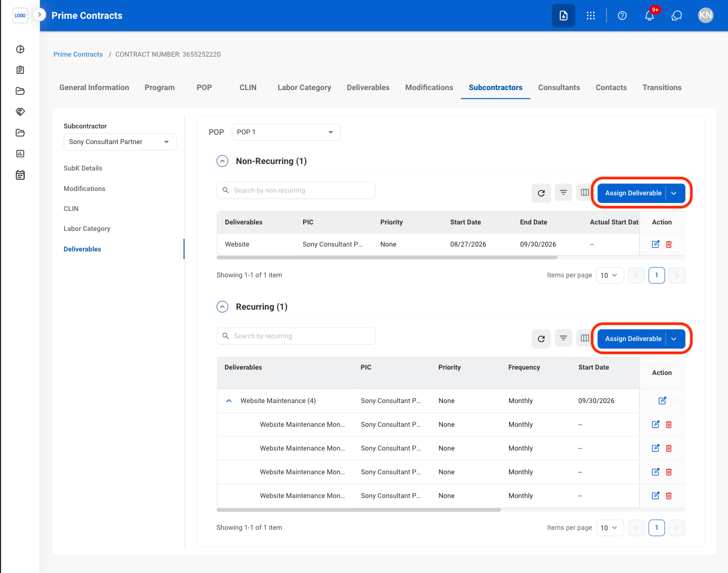Open filter for Non-Recurring table

pos(563,193)
